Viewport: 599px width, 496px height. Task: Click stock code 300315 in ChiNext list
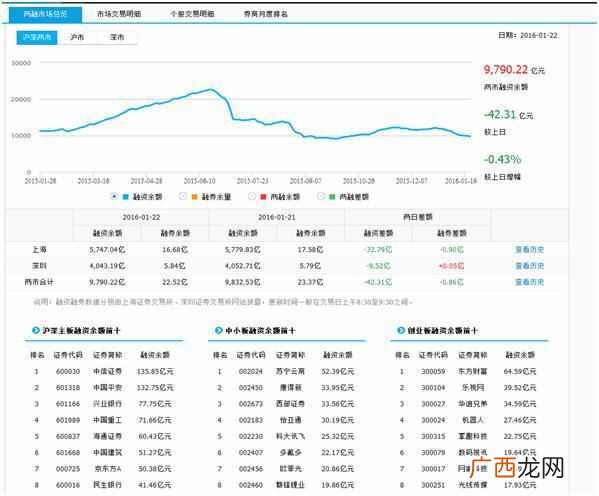[433, 436]
